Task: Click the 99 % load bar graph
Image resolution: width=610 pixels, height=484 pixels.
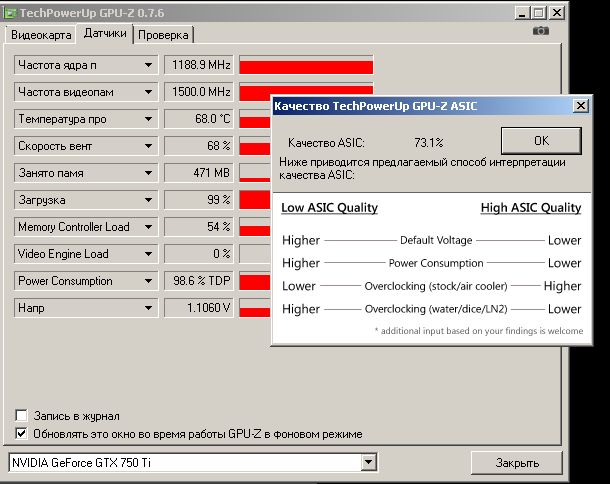Action: point(255,200)
